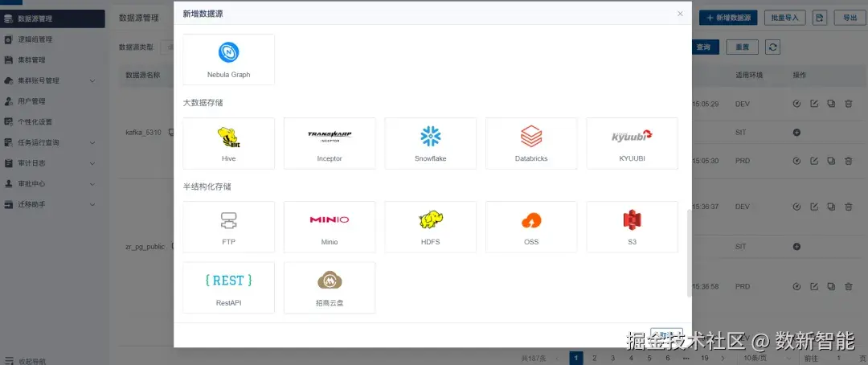Screen dimensions: 868x365
Task: Pick the Transwarp Inceptor data source
Action: click(330, 143)
